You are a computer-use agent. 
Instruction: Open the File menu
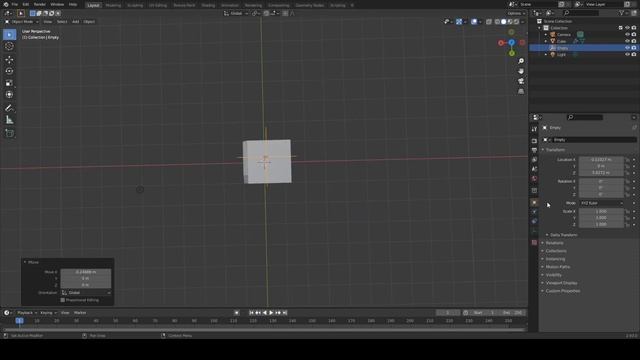15,4
